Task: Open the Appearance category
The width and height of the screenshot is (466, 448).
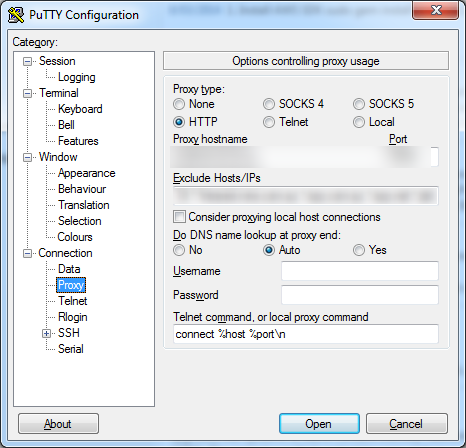Action: (x=86, y=173)
